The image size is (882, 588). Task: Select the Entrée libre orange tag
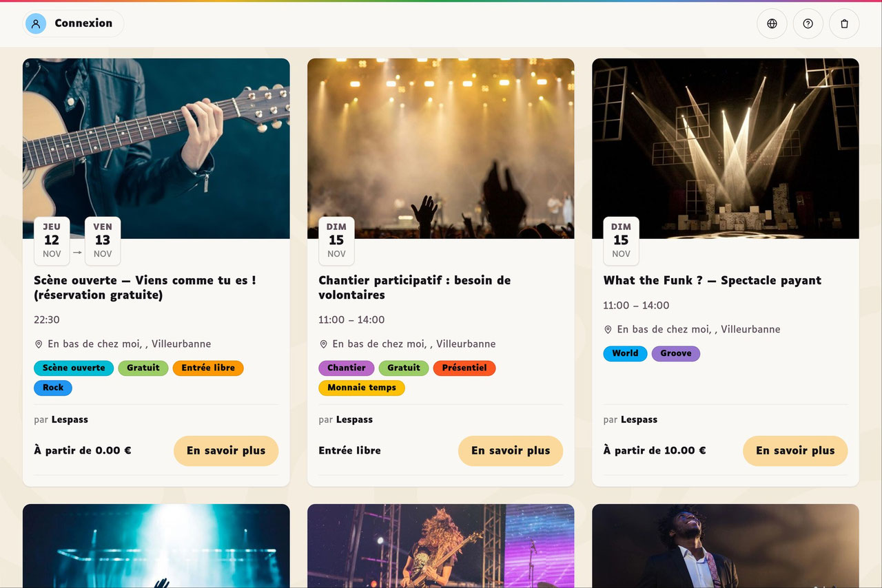[208, 368]
